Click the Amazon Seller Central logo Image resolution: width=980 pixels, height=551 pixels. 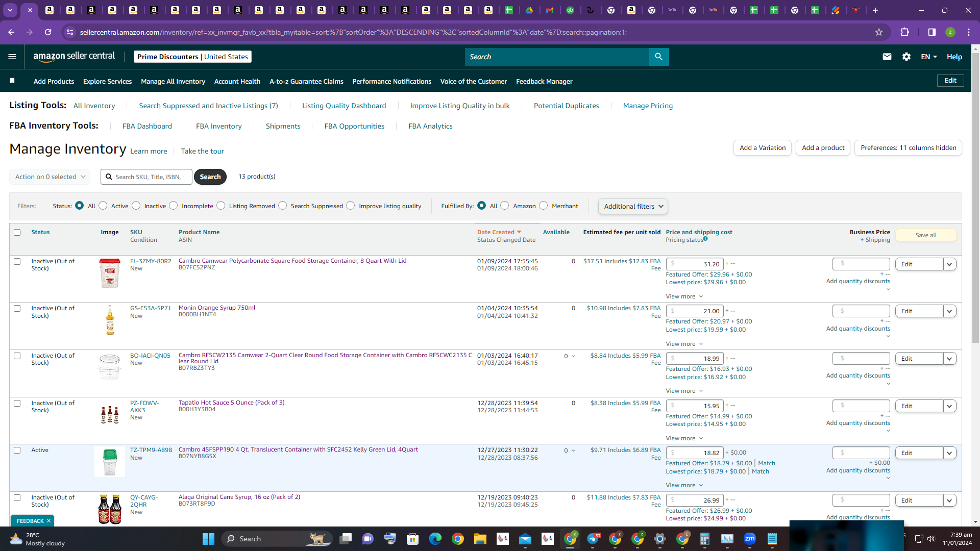coord(74,57)
